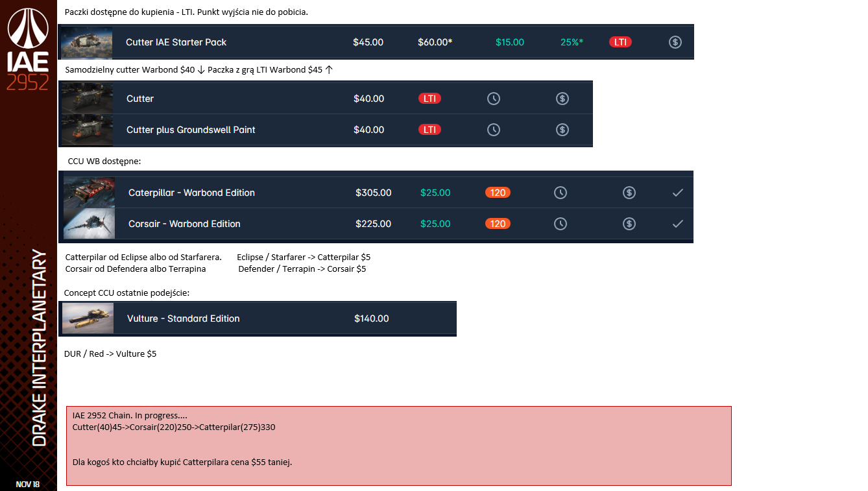The height and width of the screenshot is (491, 868).
Task: Select the Cutter plus Groundswell Paint name
Action: (x=191, y=130)
